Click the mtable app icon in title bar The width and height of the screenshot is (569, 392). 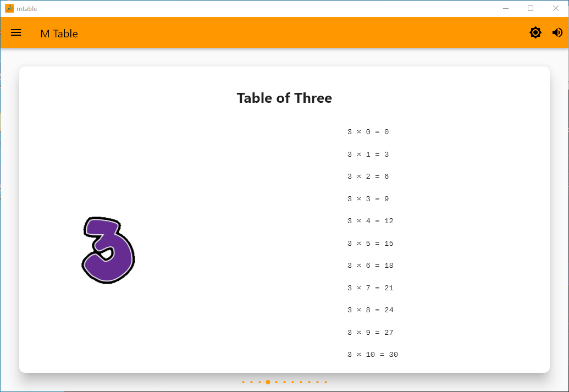coord(9,8)
